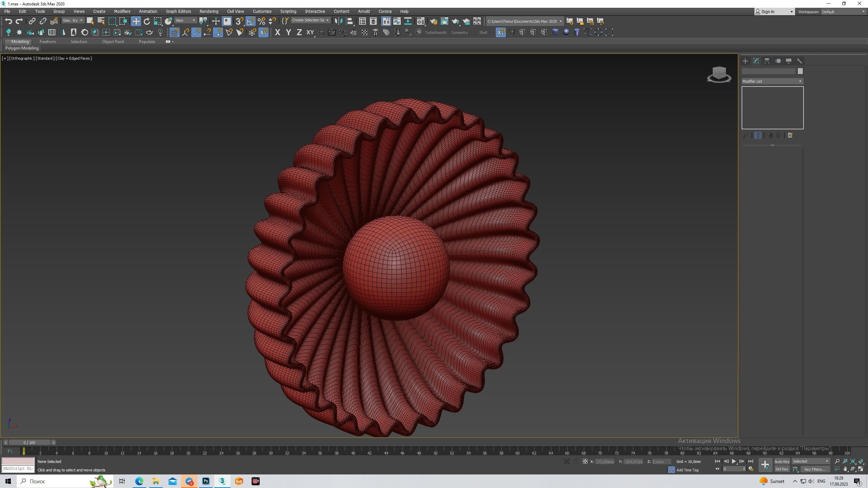Image resolution: width=868 pixels, height=488 pixels.
Task: Click the Maximize Viewport Toggle icon
Action: (861, 469)
